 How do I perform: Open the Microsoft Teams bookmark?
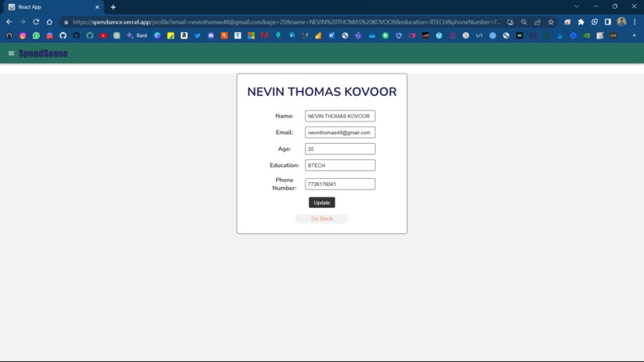pyautogui.click(x=358, y=36)
